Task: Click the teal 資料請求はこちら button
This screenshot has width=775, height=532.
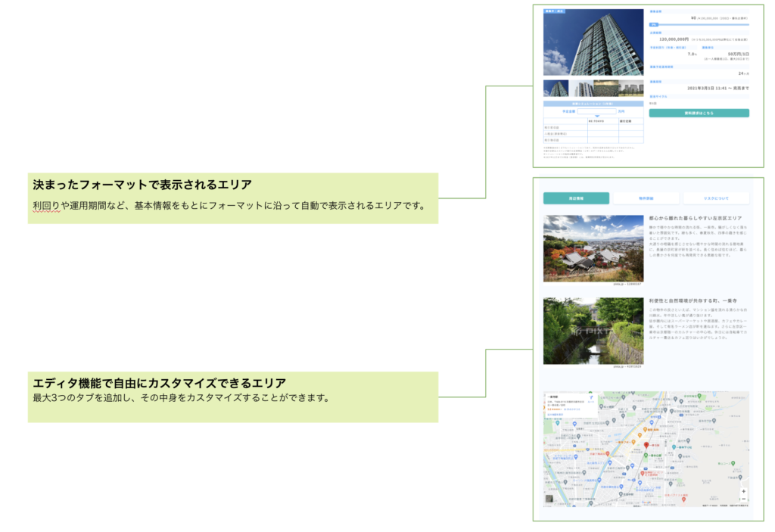Action: [x=699, y=113]
